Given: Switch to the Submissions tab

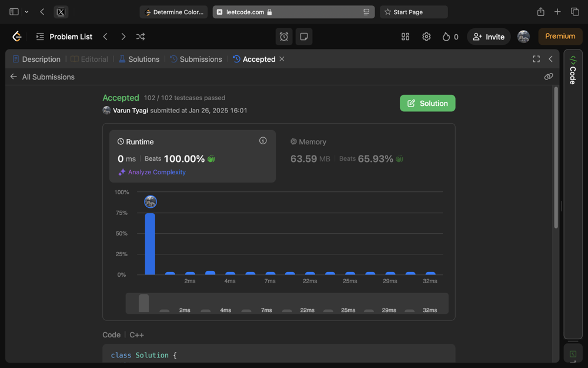Looking at the screenshot, I should click(196, 59).
